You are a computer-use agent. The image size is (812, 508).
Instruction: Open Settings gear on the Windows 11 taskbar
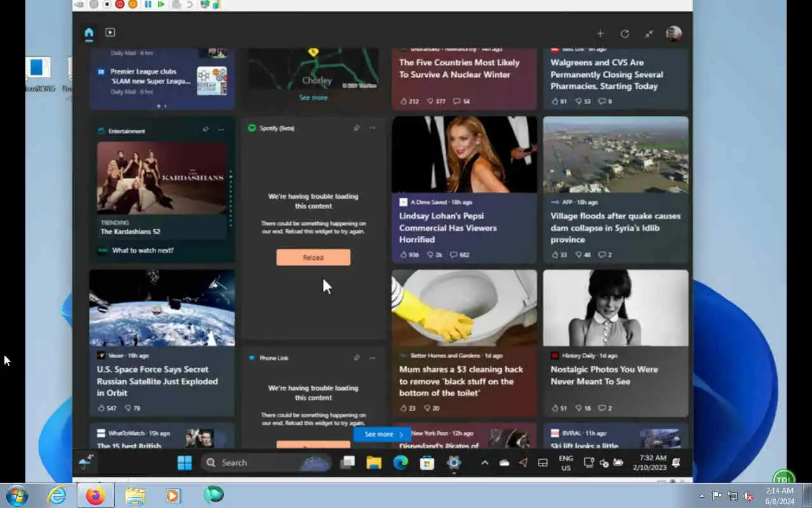(454, 463)
